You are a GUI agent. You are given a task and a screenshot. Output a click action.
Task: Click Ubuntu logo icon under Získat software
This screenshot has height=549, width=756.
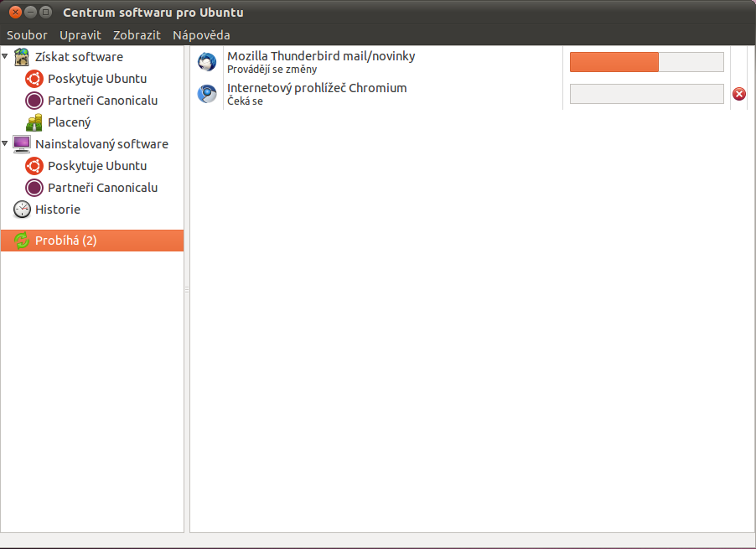click(34, 79)
